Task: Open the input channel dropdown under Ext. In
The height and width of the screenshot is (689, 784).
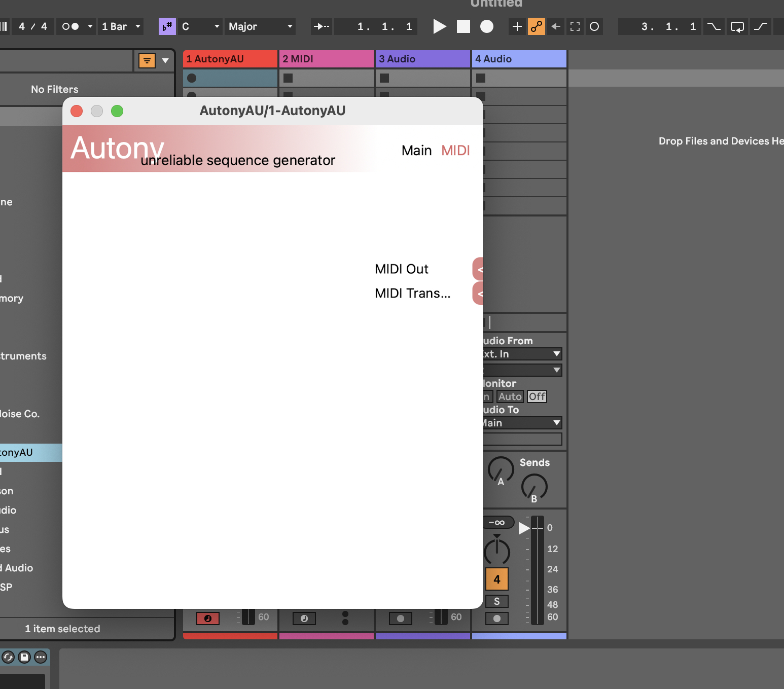Action: pos(522,370)
